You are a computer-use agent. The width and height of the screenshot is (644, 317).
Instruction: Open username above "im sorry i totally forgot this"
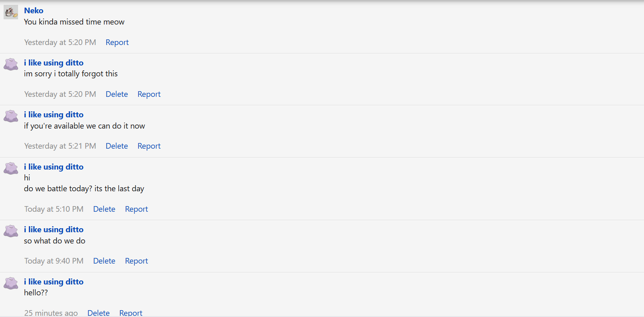pos(54,63)
